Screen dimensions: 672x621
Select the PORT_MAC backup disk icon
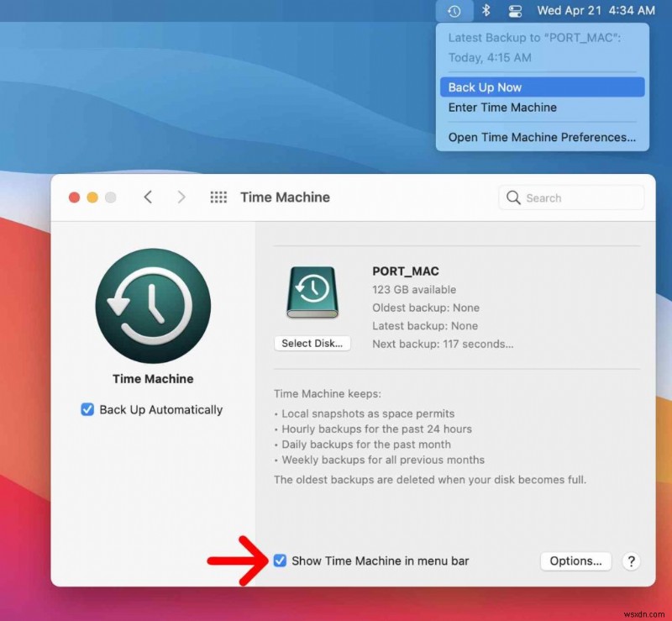pyautogui.click(x=312, y=294)
